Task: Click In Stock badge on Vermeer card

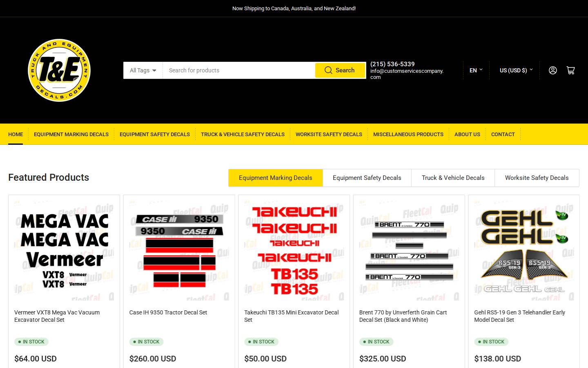Action: click(31, 342)
